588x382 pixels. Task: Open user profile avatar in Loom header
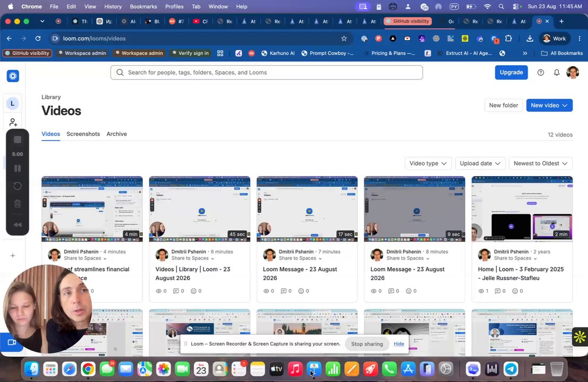click(573, 72)
